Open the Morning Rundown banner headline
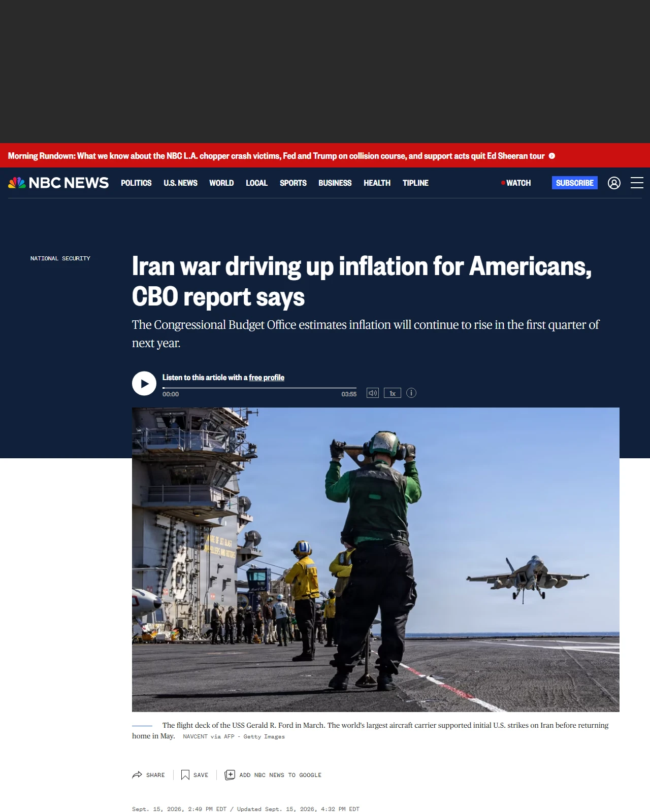Screen dimensions: 650x812 click(276, 156)
